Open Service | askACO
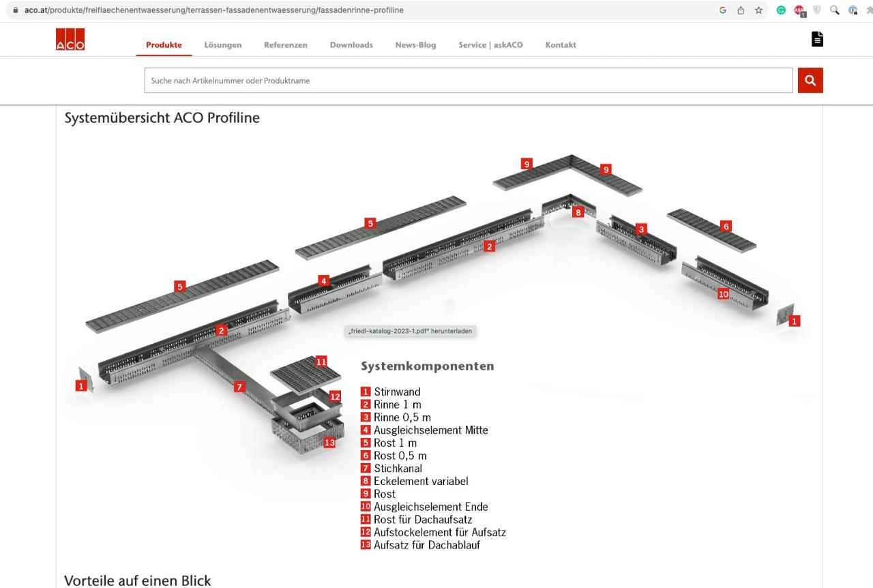The image size is (873, 588). pos(491,45)
